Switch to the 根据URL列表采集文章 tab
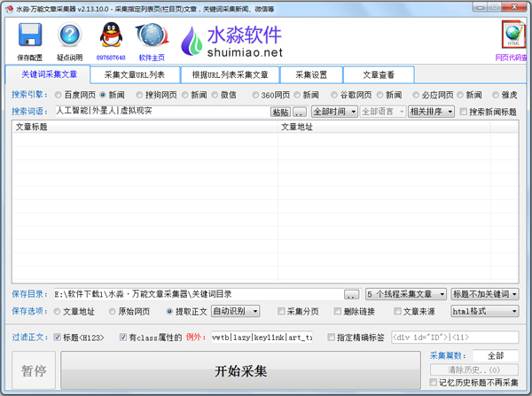This screenshot has height=396, width=532. tap(230, 75)
